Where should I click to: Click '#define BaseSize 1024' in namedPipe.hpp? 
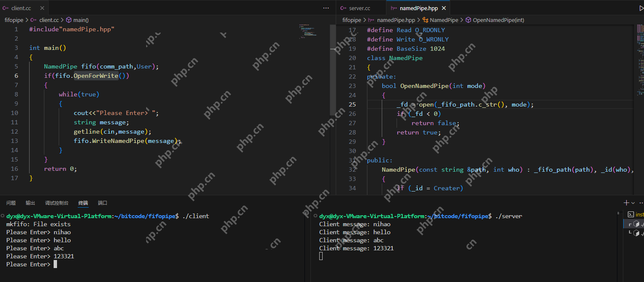(406, 49)
